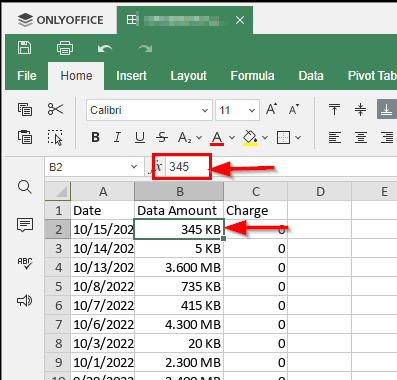Paste with the clipboard icon
The image size is (397, 380).
25,137
